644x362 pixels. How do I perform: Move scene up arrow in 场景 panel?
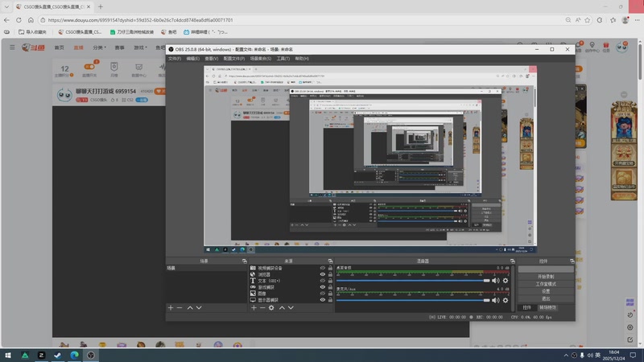point(190,307)
